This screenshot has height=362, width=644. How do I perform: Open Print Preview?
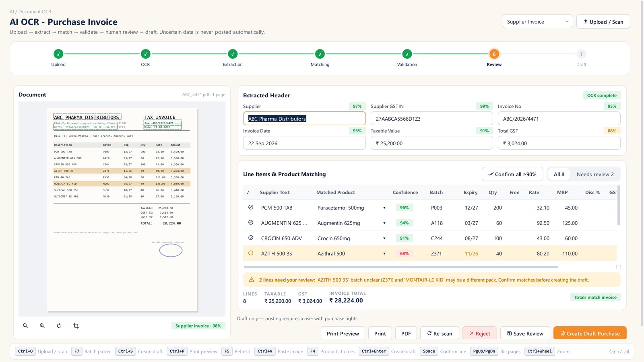(x=343, y=333)
